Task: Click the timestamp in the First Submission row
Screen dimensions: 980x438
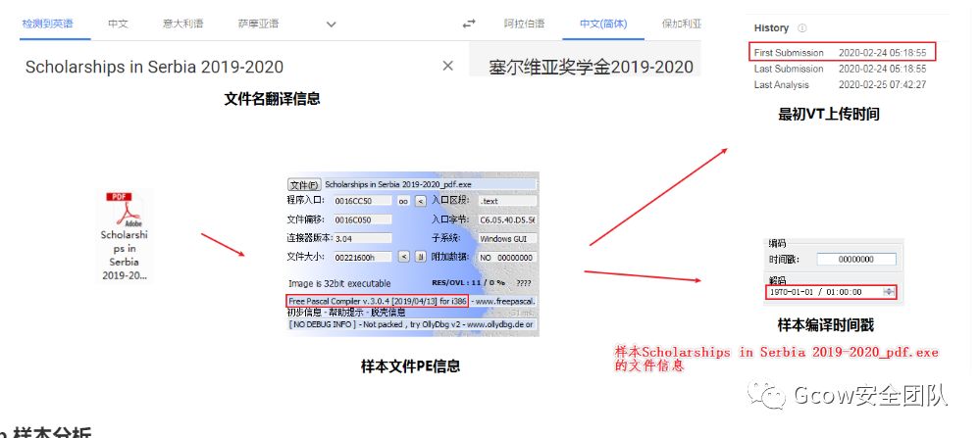Action: 883,52
